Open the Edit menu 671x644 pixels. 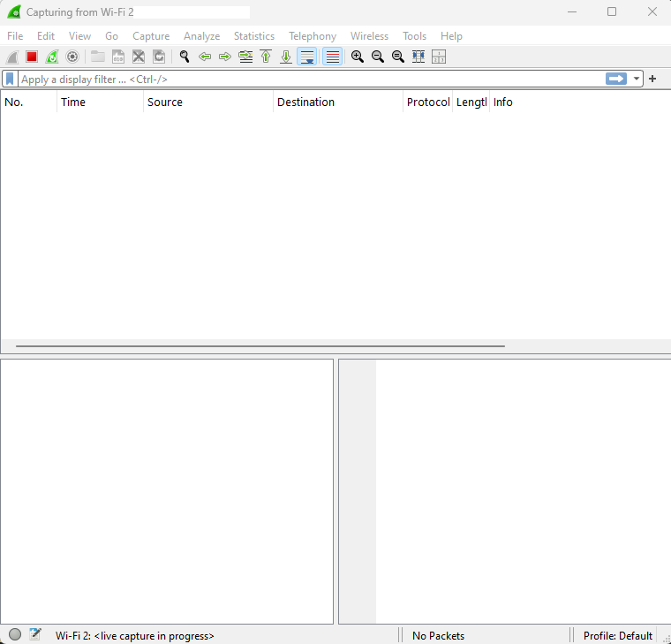[x=46, y=36]
